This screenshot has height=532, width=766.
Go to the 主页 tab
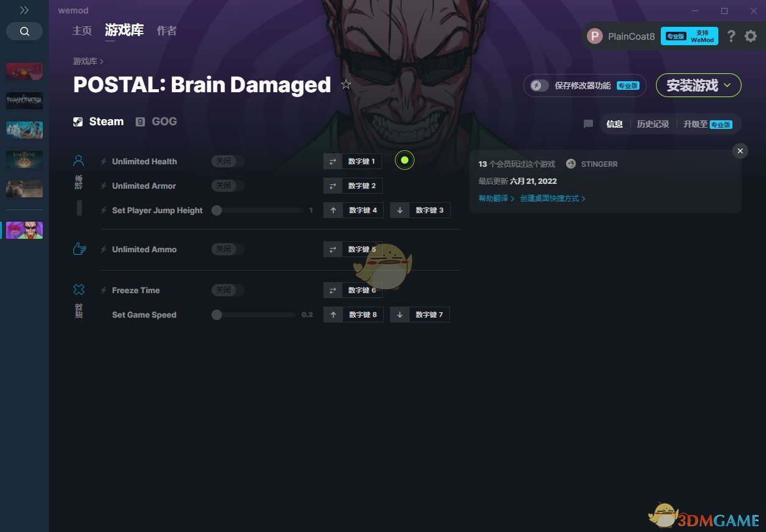(82, 31)
